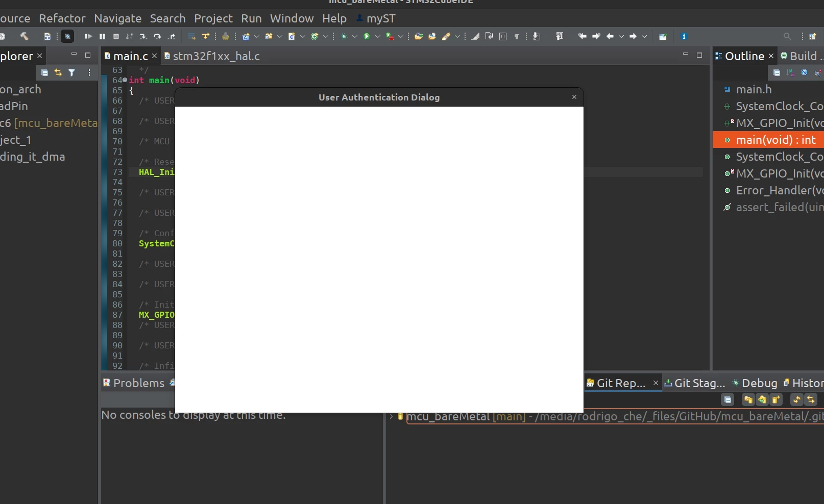Click the Collapse All icon in explorer panel
This screenshot has height=504, width=824.
tap(44, 72)
